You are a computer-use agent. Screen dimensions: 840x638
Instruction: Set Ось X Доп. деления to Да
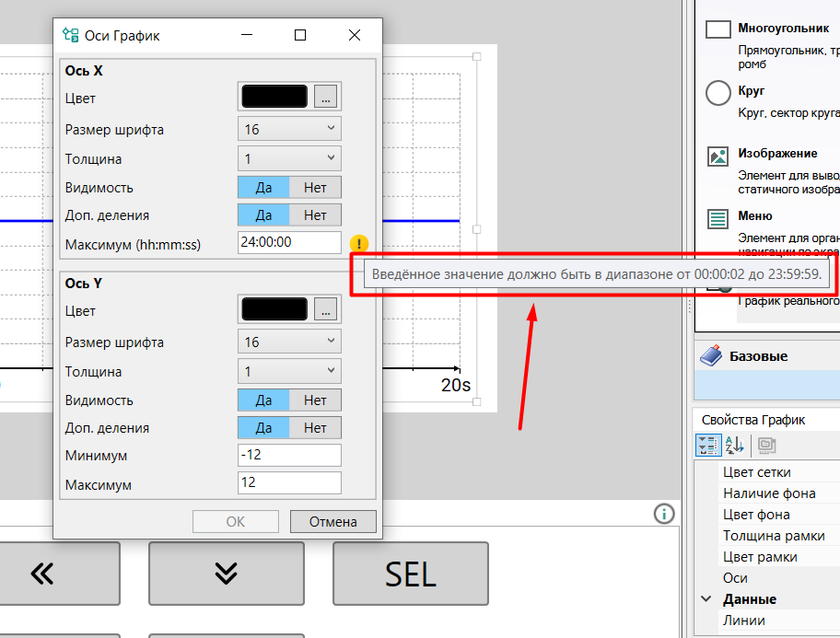click(263, 215)
